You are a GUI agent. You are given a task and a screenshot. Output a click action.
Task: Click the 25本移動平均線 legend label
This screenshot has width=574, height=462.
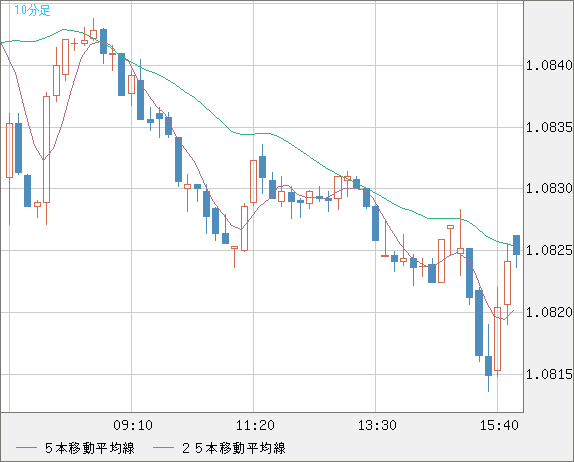pyautogui.click(x=234, y=448)
